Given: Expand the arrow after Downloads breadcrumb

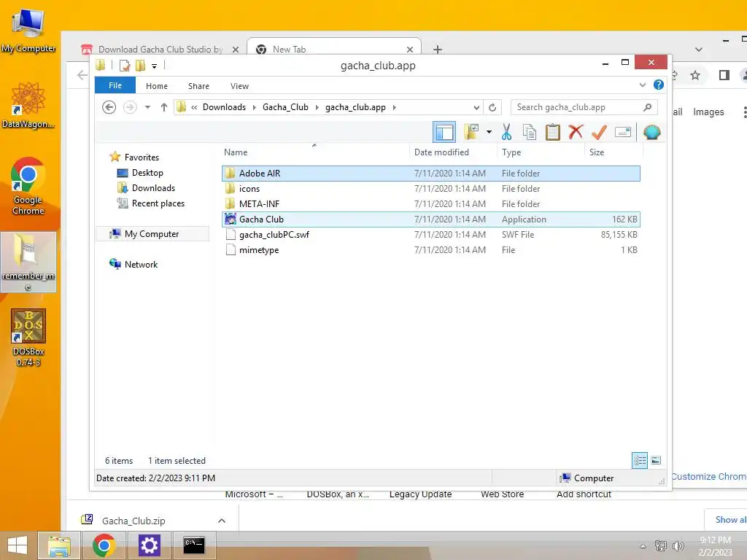Looking at the screenshot, I should (x=254, y=107).
